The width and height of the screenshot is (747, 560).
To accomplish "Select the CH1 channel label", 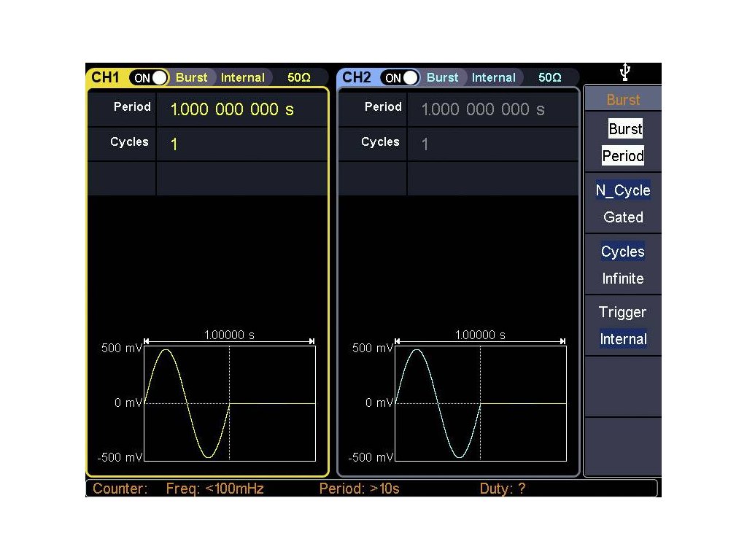I will [107, 77].
